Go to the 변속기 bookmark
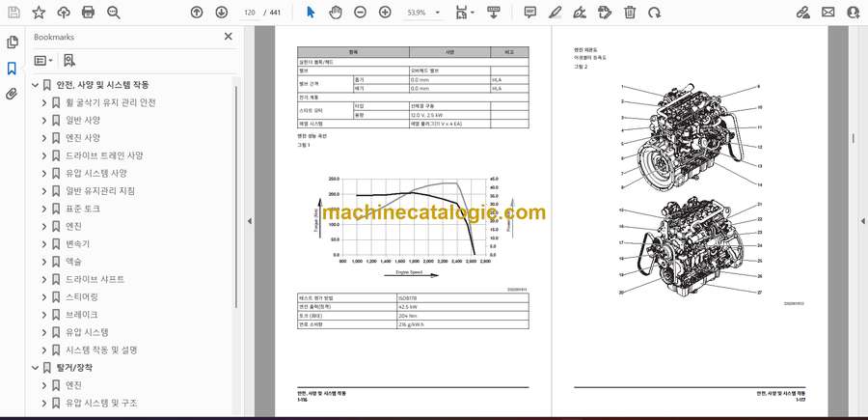 [78, 244]
